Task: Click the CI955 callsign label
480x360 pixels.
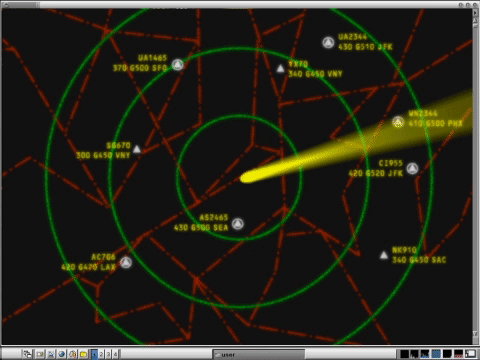Action: click(390, 163)
